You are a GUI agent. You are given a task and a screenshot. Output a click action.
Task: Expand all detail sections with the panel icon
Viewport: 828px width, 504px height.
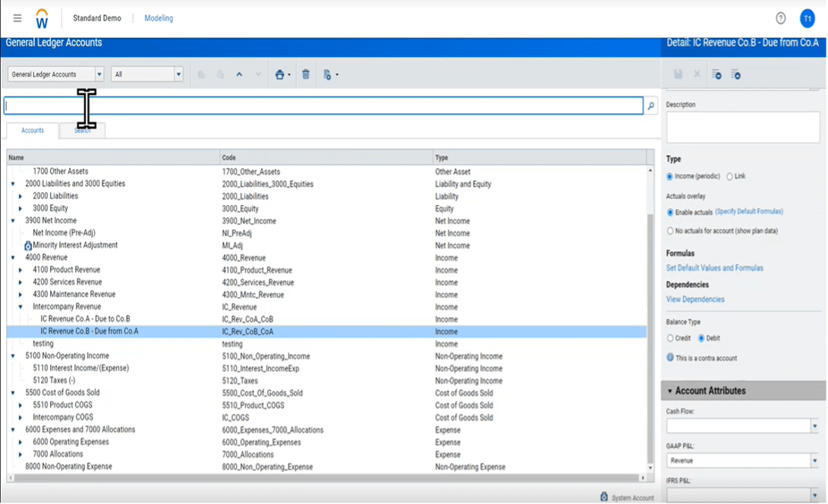pyautogui.click(x=717, y=75)
